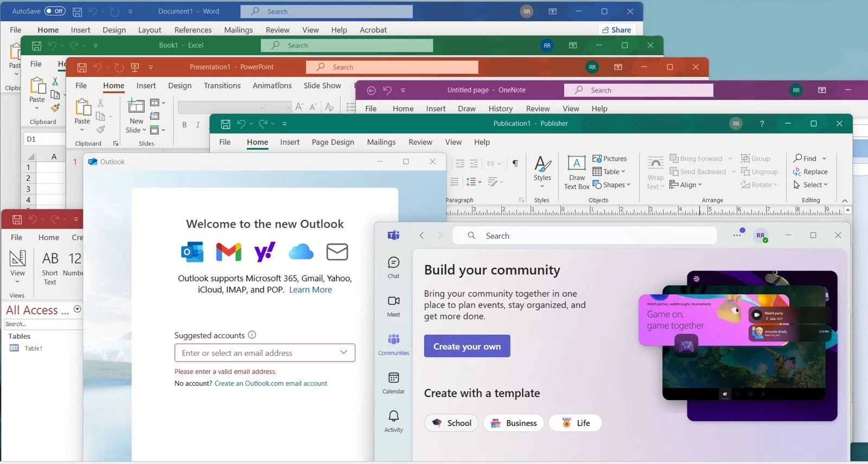
Task: Collapse the Publisher ribbon with the chevron
Action: click(845, 201)
